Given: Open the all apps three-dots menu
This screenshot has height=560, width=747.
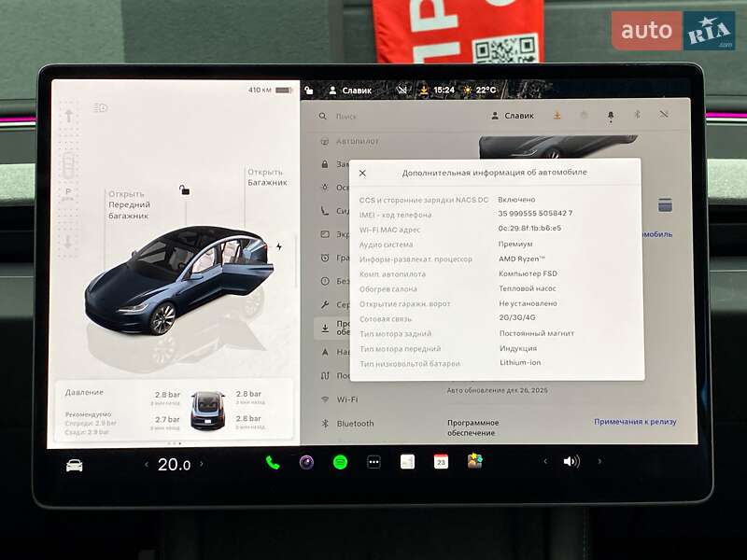Looking at the screenshot, I should coord(374,462).
